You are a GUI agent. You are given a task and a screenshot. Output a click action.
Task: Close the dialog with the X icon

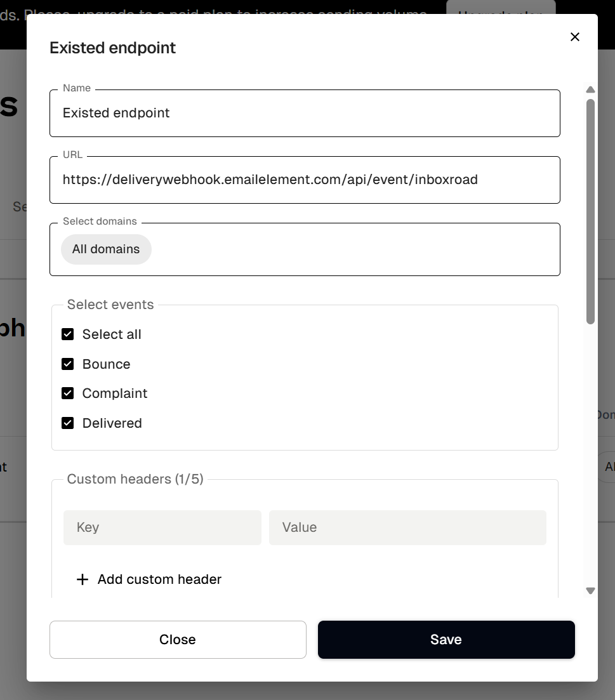coord(575,37)
